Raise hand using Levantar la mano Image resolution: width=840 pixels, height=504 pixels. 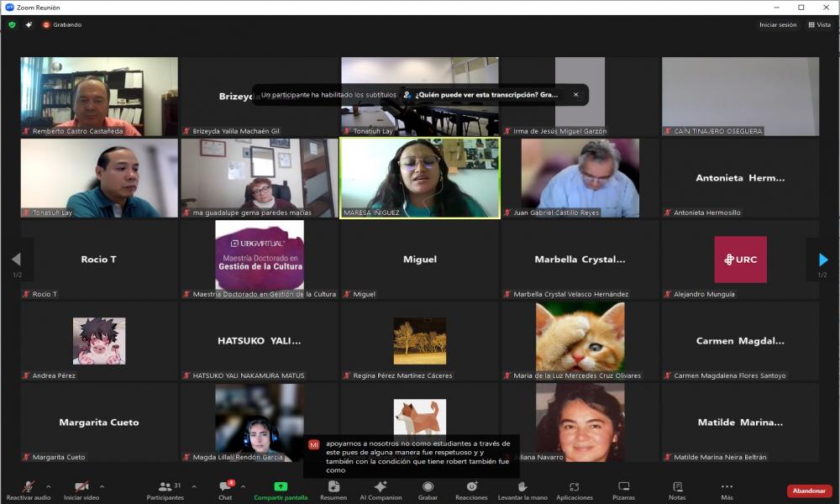[x=522, y=489]
